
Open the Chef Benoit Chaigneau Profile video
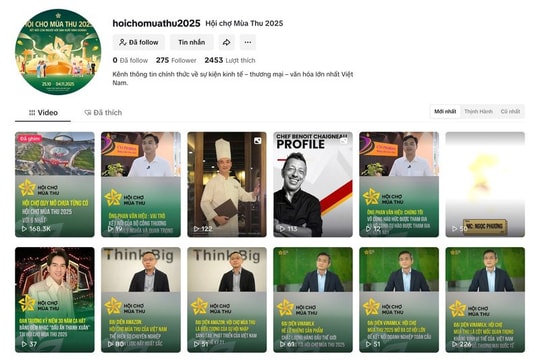313,184
